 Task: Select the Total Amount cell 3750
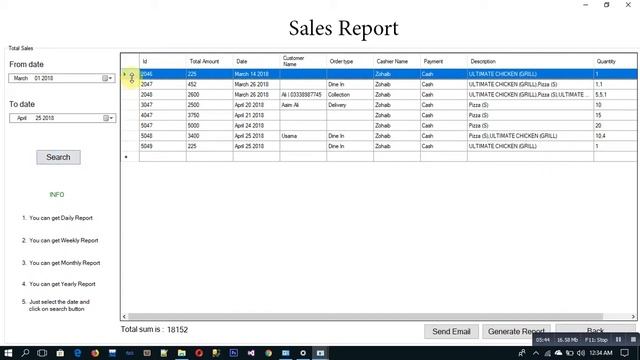[209, 116]
